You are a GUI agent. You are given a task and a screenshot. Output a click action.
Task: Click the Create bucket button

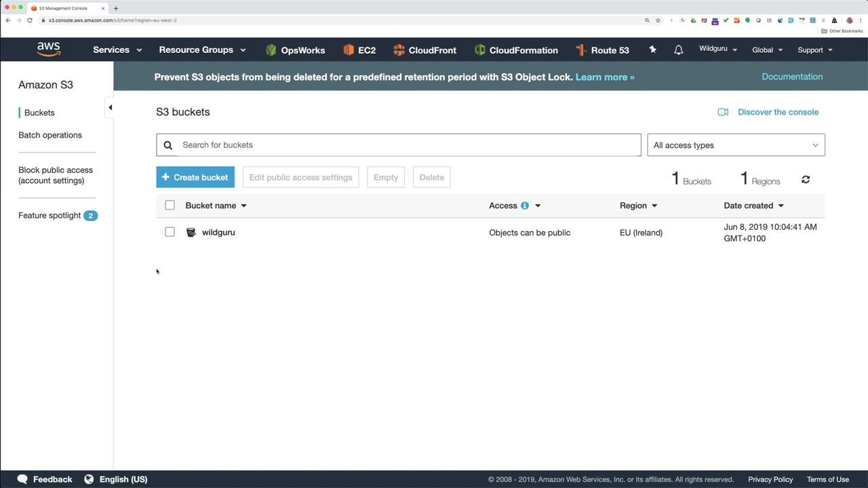coord(195,178)
